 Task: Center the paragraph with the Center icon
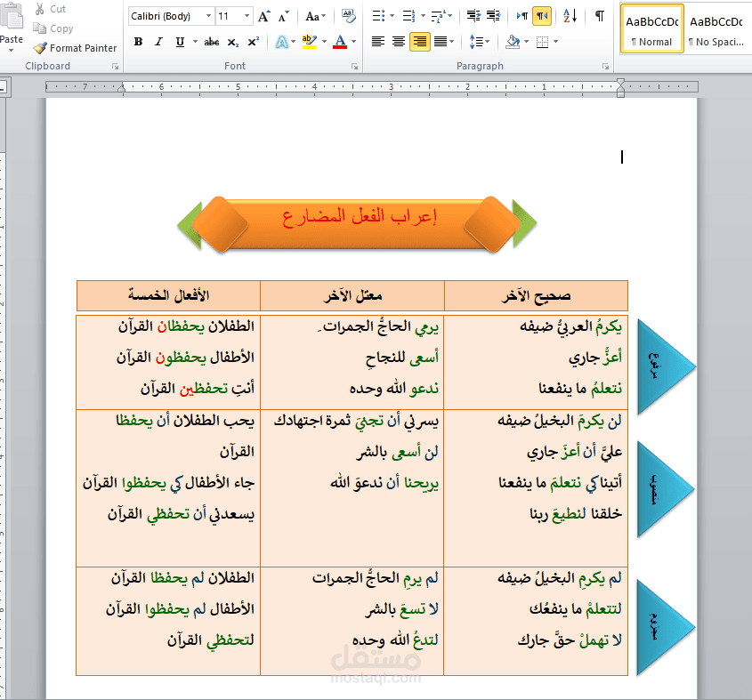click(399, 42)
